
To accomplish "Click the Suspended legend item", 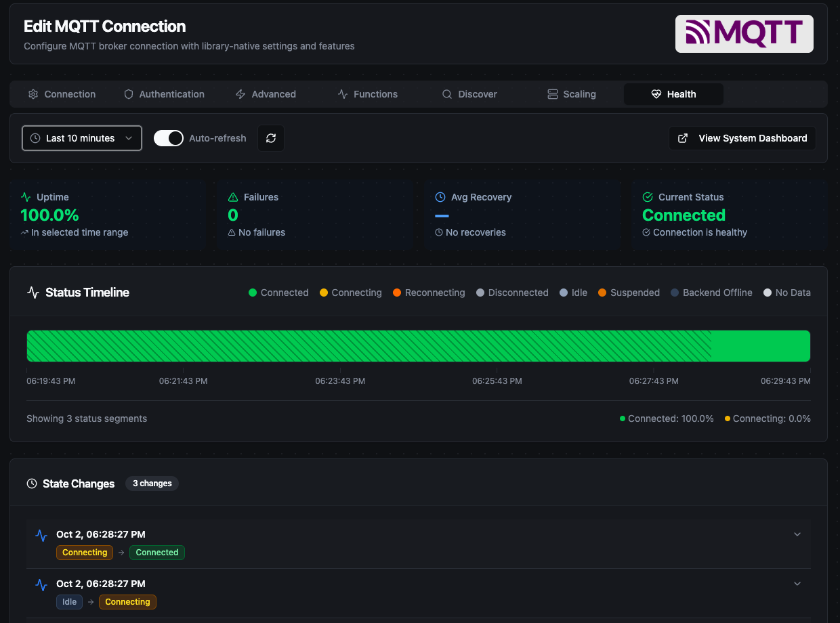I will pos(629,293).
